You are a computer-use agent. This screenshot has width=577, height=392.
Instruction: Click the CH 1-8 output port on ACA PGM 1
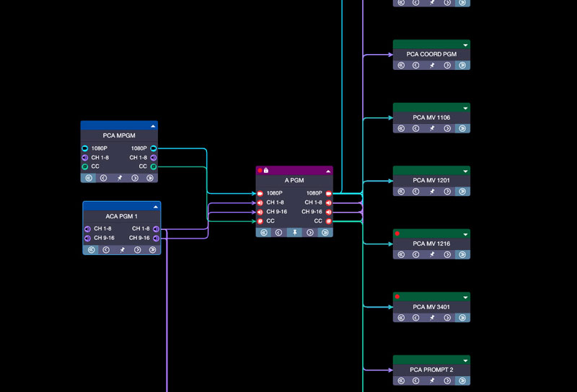pos(156,229)
